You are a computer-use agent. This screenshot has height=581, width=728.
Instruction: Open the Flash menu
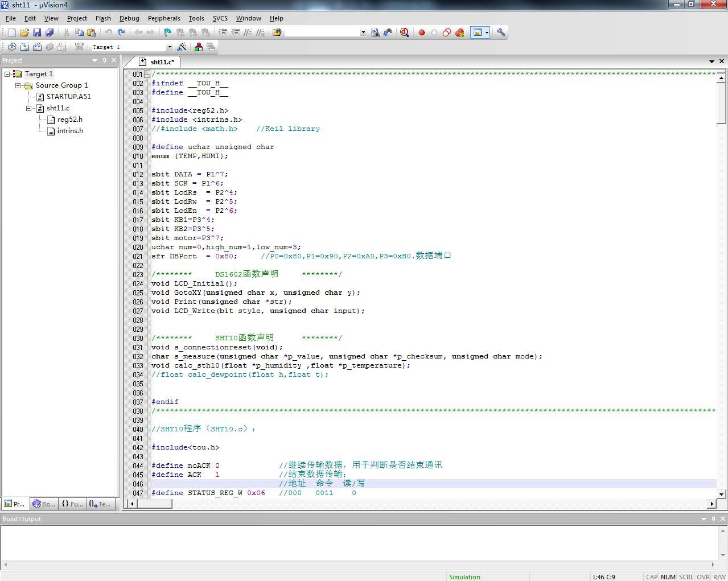(103, 18)
